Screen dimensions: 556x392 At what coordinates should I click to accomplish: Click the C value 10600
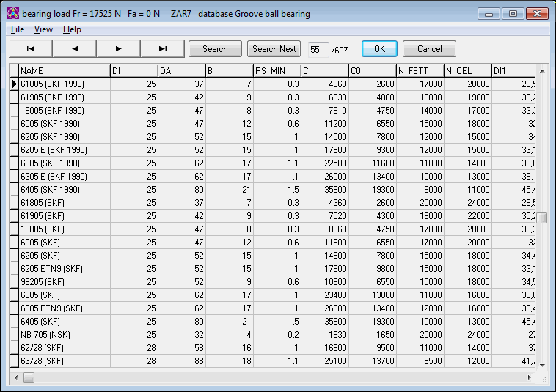point(335,282)
